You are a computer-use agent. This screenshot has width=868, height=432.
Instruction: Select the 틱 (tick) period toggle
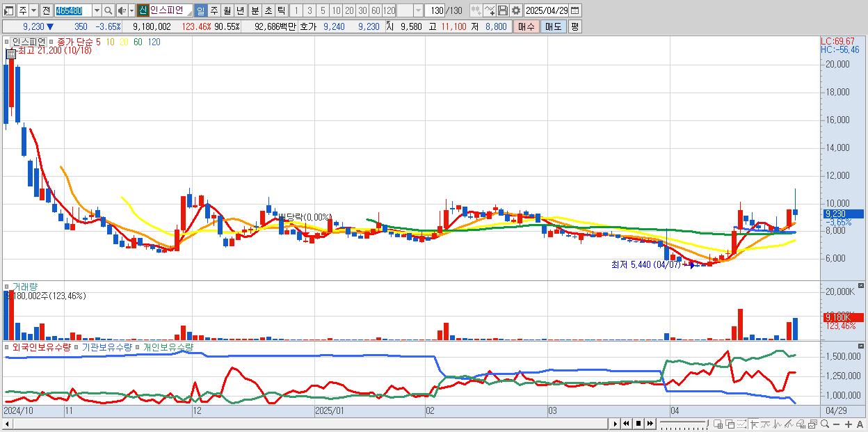pos(281,10)
